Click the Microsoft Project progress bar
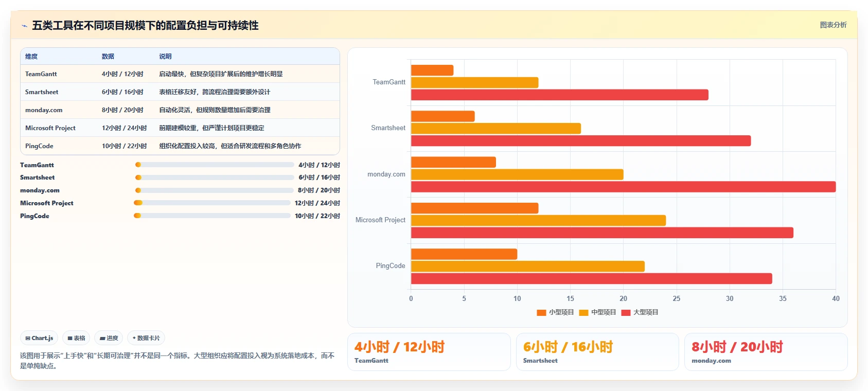 tap(212, 203)
